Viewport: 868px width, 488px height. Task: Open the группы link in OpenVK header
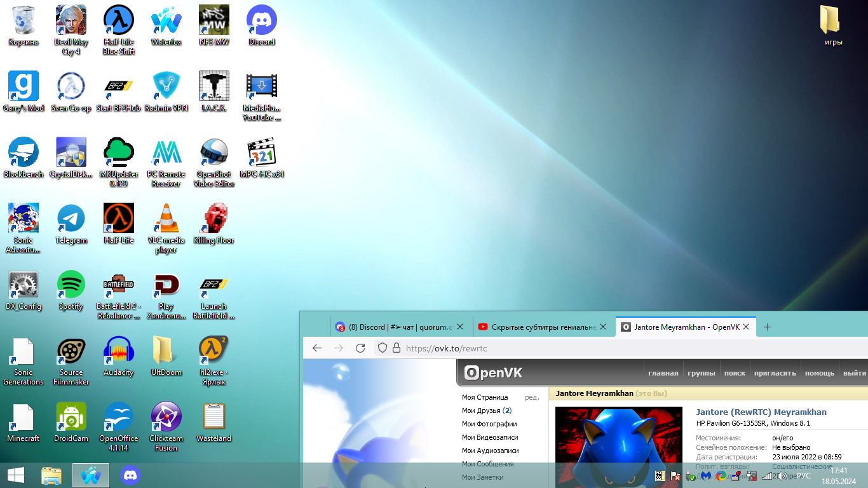point(701,373)
